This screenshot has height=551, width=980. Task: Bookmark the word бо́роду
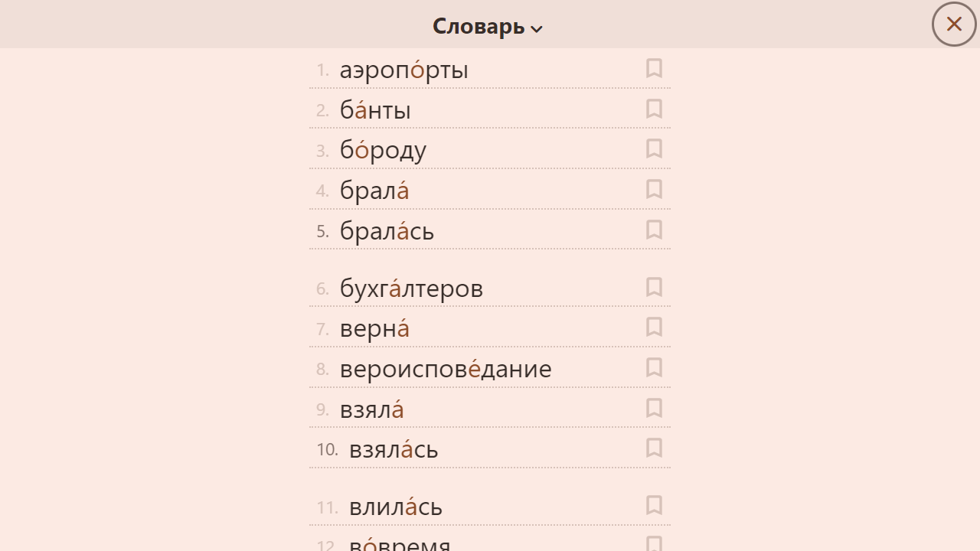pyautogui.click(x=654, y=148)
